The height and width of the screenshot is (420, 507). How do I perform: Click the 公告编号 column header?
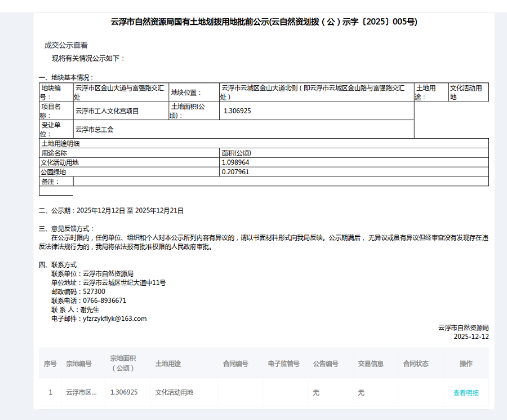click(326, 364)
